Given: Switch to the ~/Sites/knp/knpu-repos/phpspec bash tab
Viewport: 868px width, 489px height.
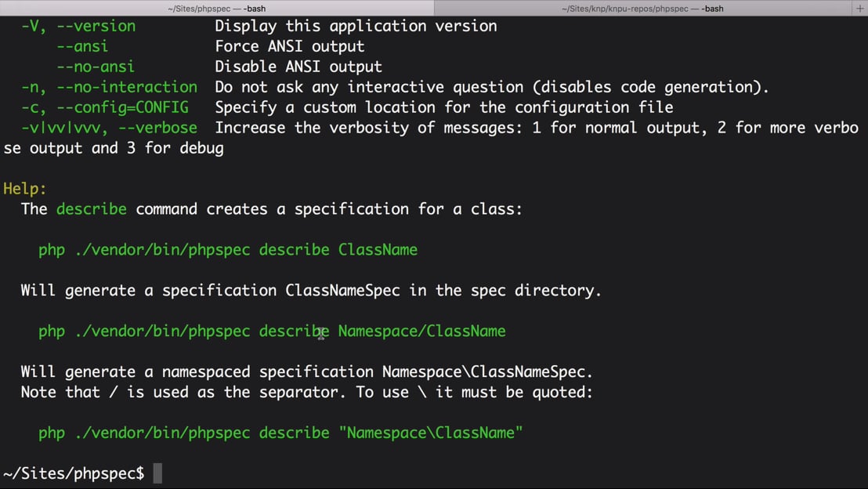Looking at the screenshot, I should click(642, 9).
